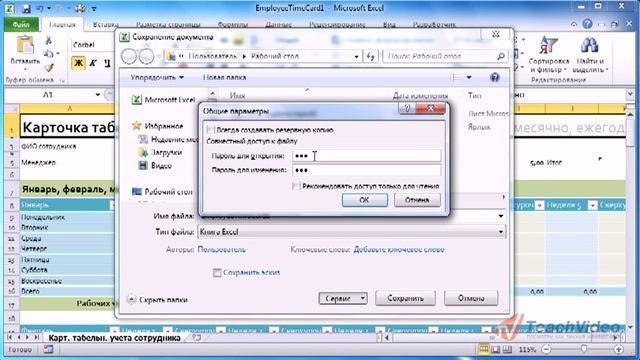Switch to Page Break Preview in status bar
This screenshot has width=640, height=360.
pyautogui.click(x=507, y=349)
